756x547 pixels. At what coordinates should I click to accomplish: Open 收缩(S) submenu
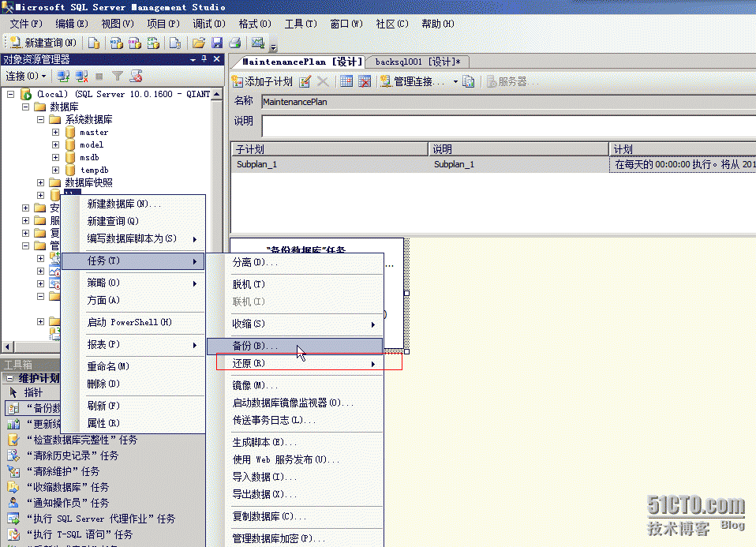point(296,324)
